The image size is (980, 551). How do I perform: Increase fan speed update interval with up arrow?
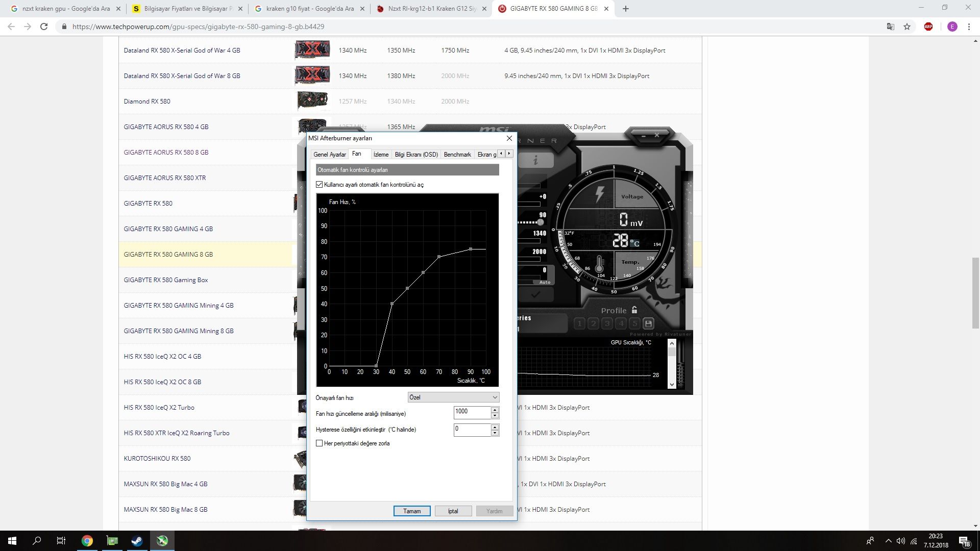[x=495, y=409]
